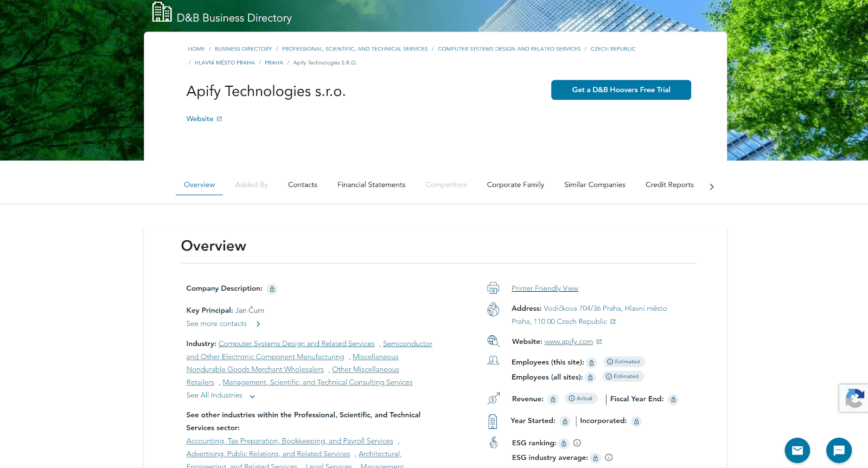This screenshot has height=468, width=868.
Task: Visit www.apify.com link
Action: [x=569, y=342]
